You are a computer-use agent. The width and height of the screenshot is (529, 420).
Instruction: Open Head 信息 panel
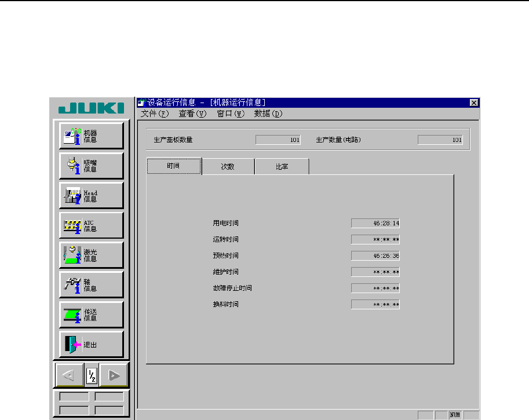pyautogui.click(x=92, y=195)
